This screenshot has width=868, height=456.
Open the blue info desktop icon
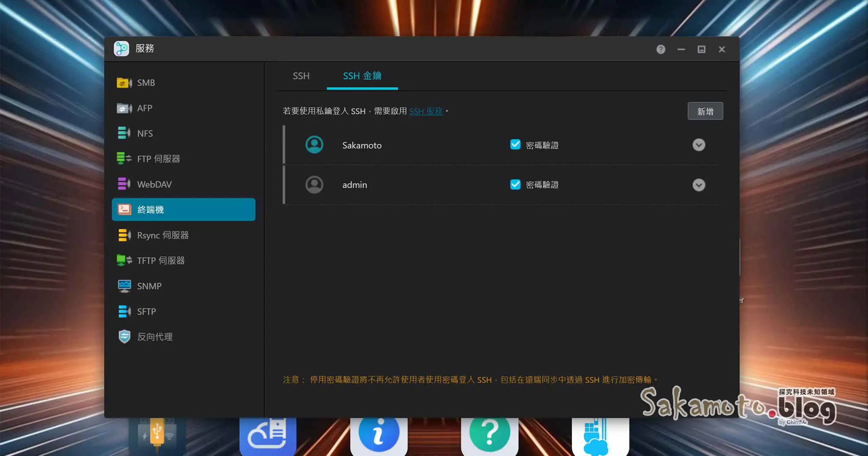pos(378,434)
